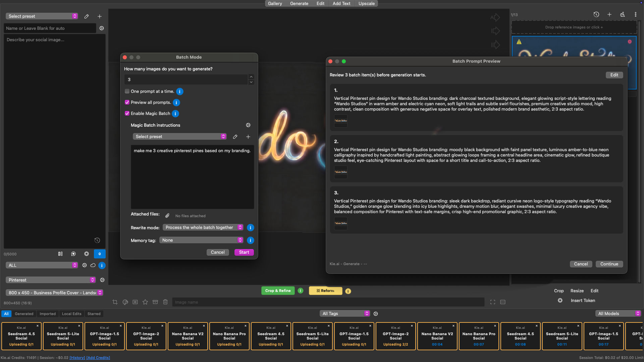Edit the main preset with pencil icon

(87, 16)
